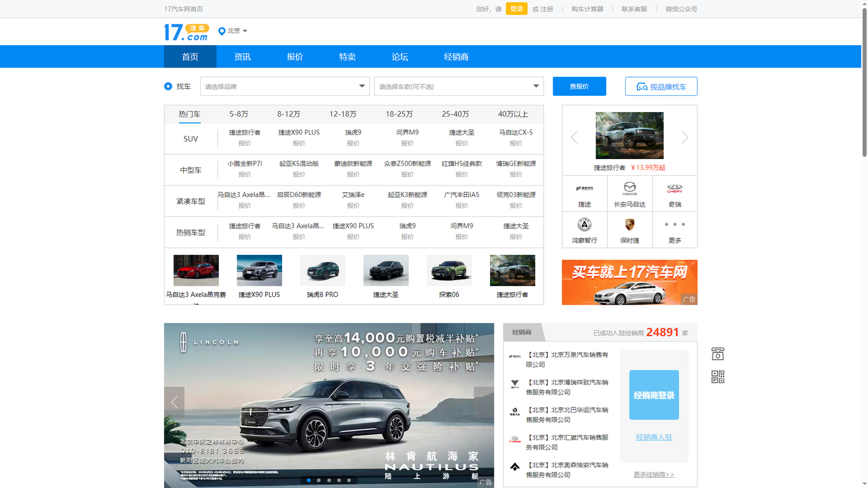Click the location pin icon beside 北京
868x488 pixels.
pos(222,31)
